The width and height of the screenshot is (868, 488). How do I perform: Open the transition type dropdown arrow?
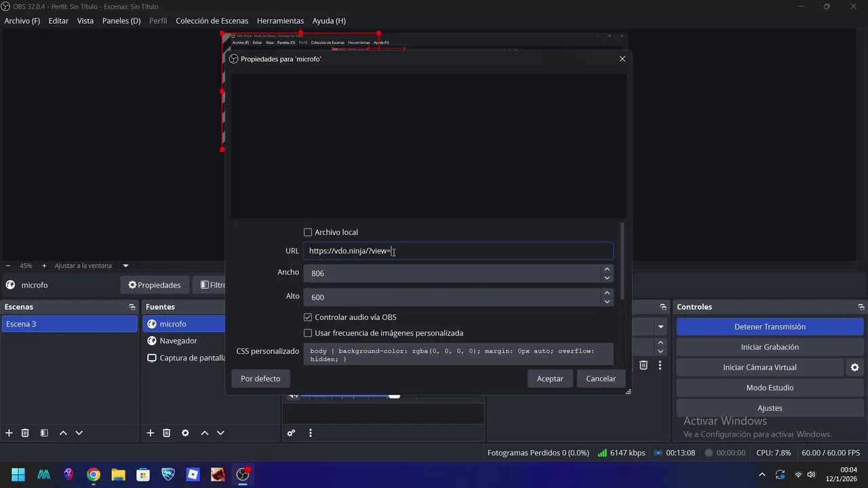pyautogui.click(x=660, y=327)
